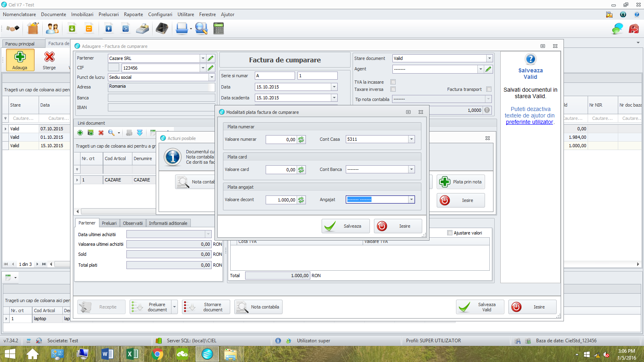
Task: Expand the Angajat dropdown list
Action: click(411, 200)
